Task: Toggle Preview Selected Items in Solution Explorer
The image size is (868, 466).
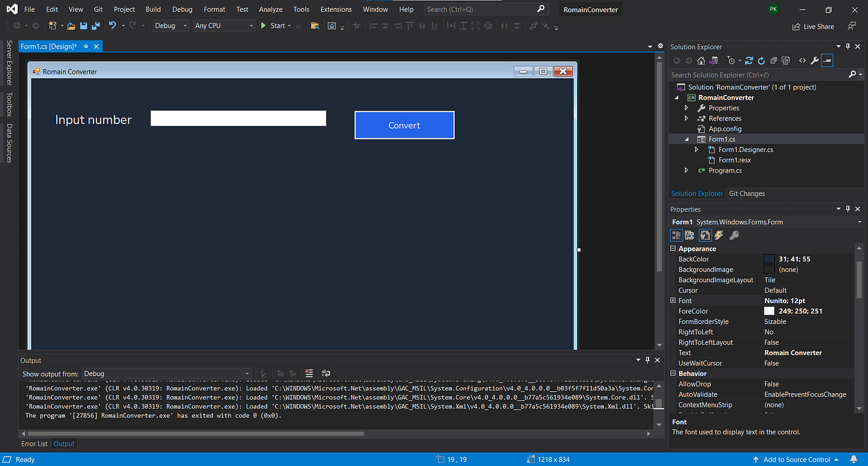Action: (x=827, y=60)
